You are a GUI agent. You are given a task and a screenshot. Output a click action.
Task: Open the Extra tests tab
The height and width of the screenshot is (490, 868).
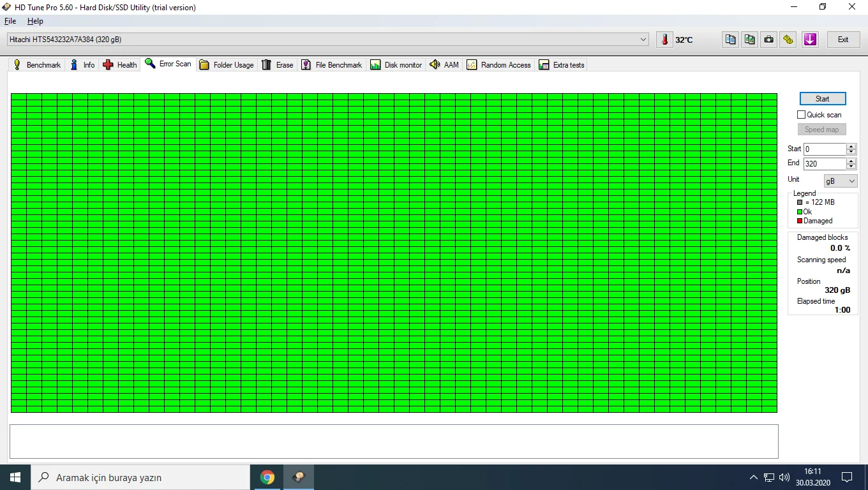pyautogui.click(x=562, y=65)
